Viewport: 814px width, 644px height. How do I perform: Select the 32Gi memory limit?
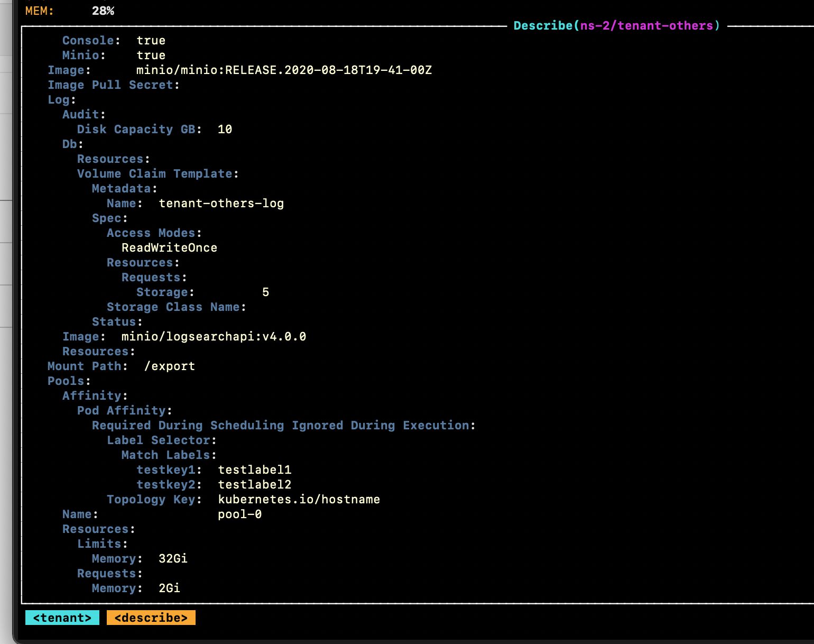[173, 558]
